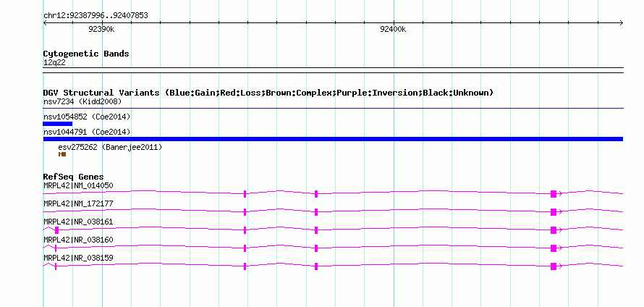Click the 92400k ruler label
Screen dimensions: 644x307
tap(393, 29)
